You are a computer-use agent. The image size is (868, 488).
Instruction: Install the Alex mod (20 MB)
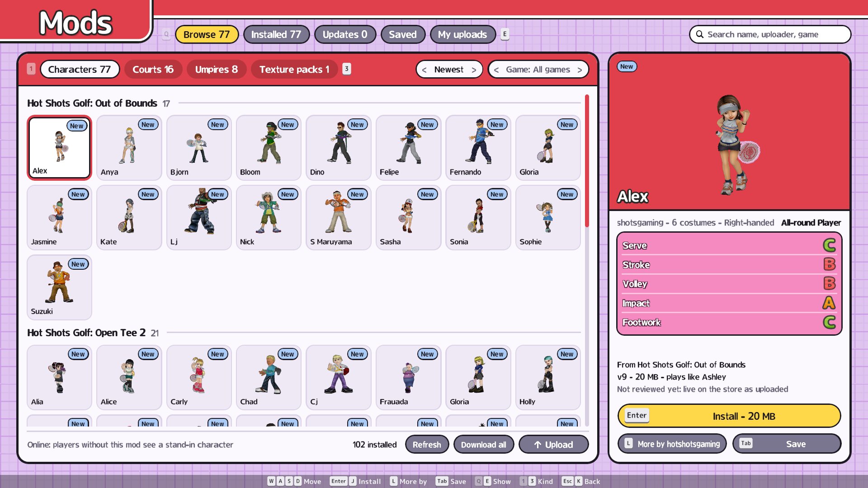point(729,416)
